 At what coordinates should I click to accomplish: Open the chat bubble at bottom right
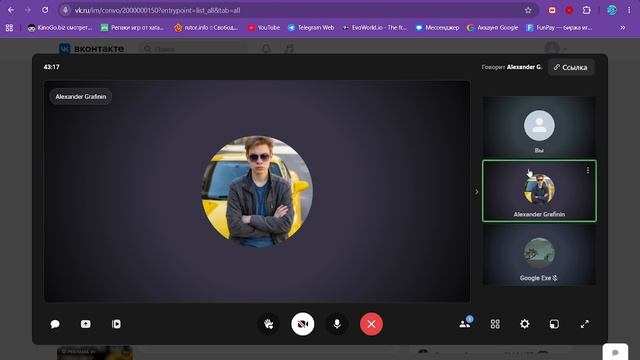point(615,352)
